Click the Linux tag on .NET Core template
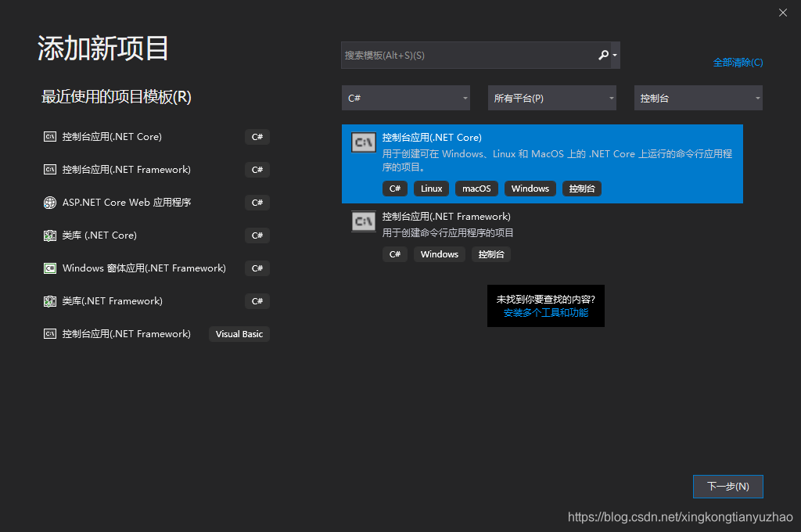 [431, 189]
